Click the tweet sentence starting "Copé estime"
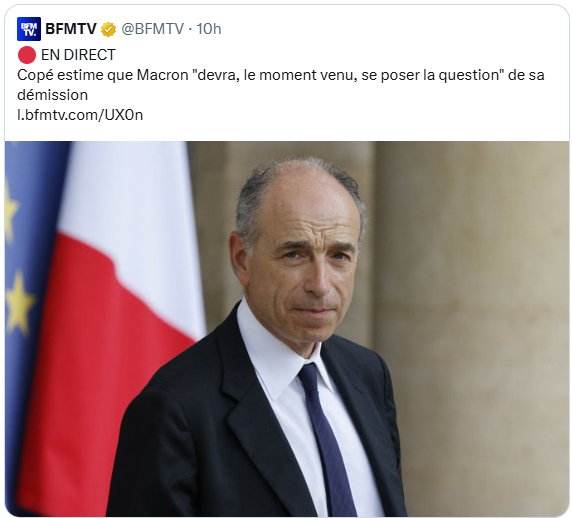Image resolution: width=572 pixels, height=518 pixels. (x=281, y=85)
